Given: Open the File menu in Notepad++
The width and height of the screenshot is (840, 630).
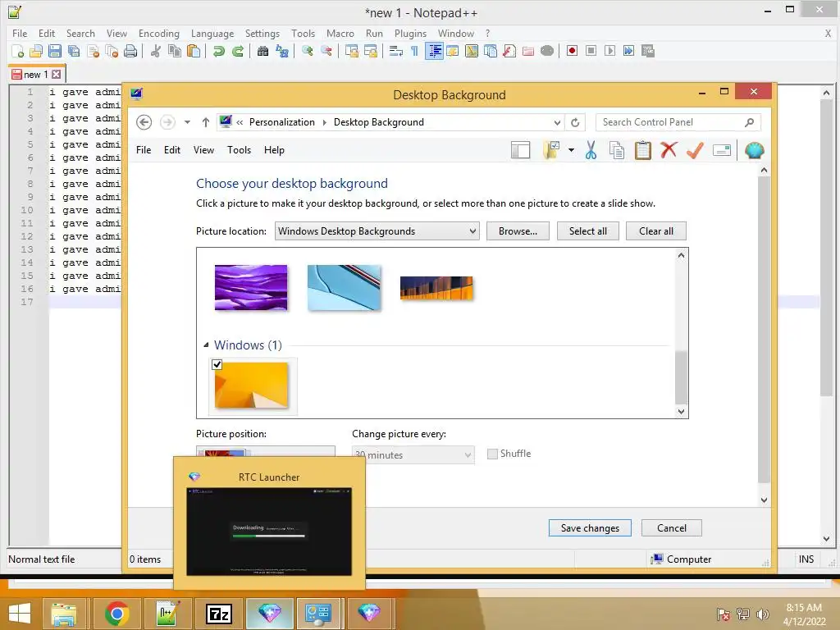Looking at the screenshot, I should [x=20, y=33].
